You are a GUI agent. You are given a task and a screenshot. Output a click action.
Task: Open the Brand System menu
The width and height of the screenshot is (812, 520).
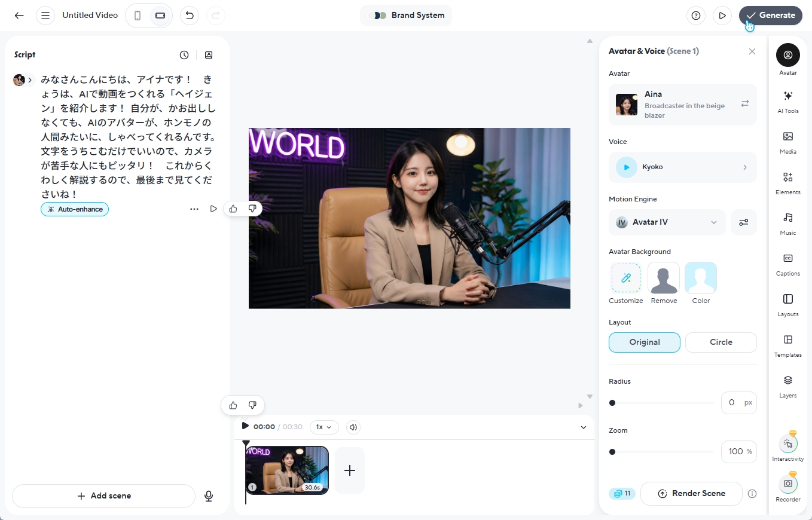(x=406, y=16)
